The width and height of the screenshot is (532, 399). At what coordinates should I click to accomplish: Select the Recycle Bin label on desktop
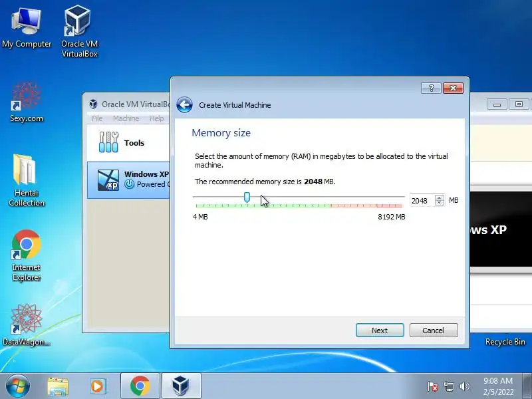505,342
